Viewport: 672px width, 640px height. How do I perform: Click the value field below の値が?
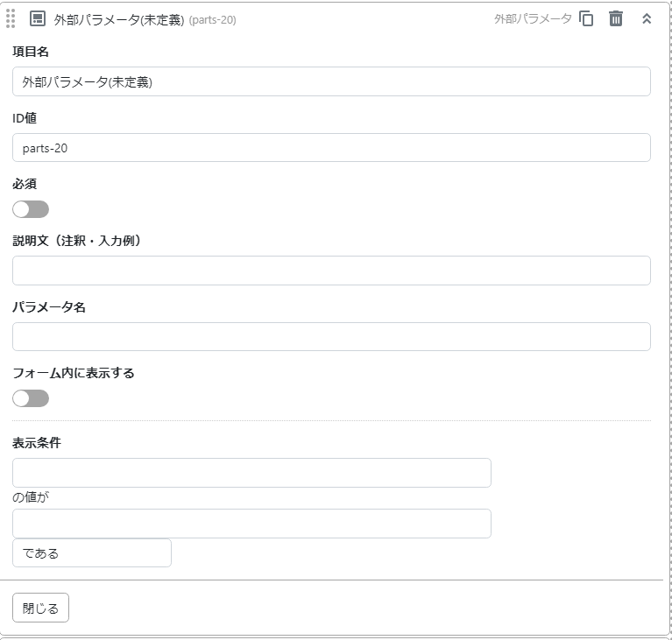251,524
